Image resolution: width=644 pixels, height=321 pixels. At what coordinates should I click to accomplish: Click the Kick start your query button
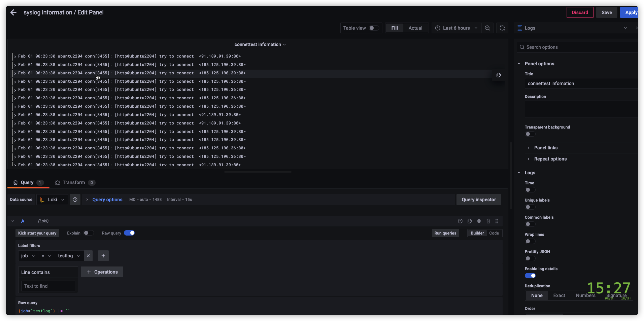point(37,233)
